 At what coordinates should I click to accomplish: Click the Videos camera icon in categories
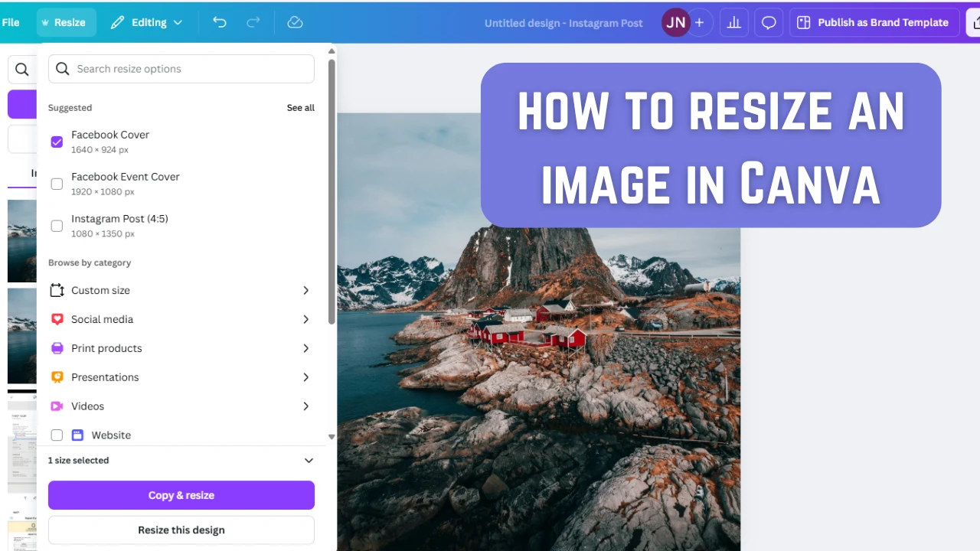click(57, 406)
